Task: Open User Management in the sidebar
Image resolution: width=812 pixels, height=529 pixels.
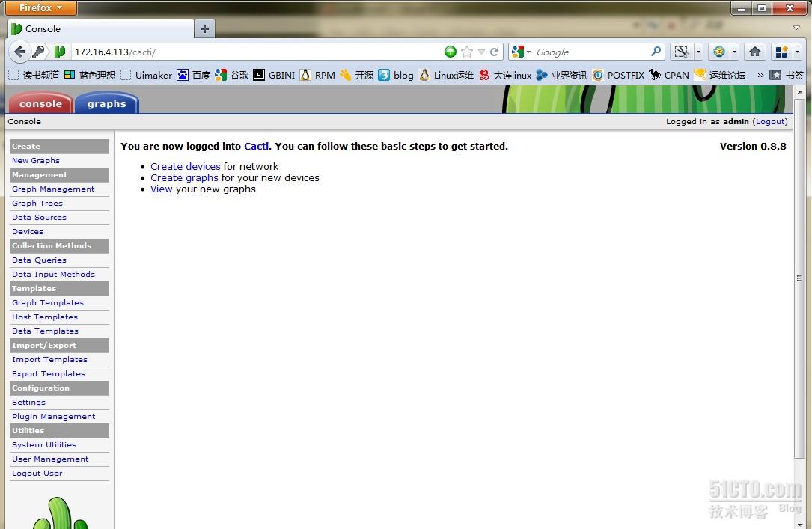Action: 50,459
